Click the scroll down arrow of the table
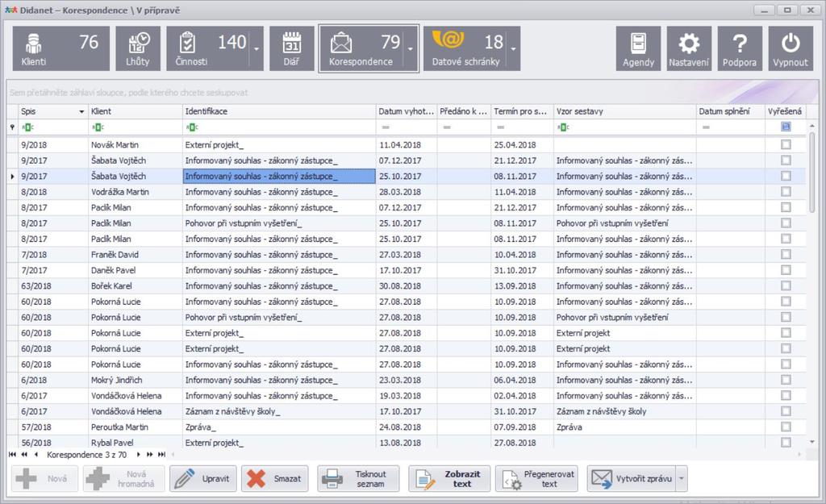The height and width of the screenshot is (504, 826). click(x=811, y=442)
